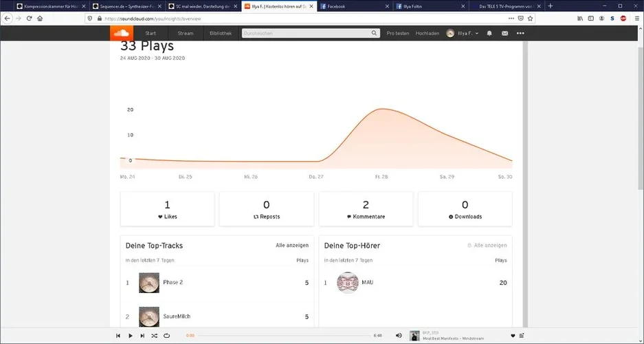The width and height of the screenshot is (644, 344).
Task: Toggle repeat in the player bar
Action: (167, 336)
